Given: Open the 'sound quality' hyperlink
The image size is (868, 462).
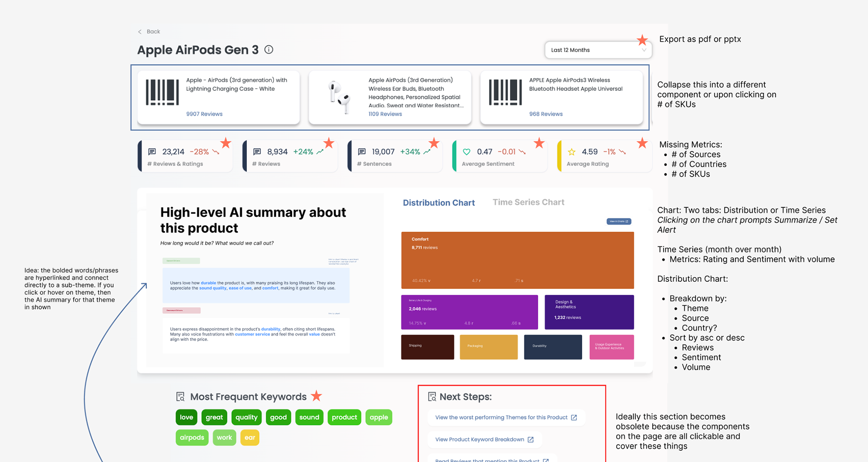Looking at the screenshot, I should (213, 288).
